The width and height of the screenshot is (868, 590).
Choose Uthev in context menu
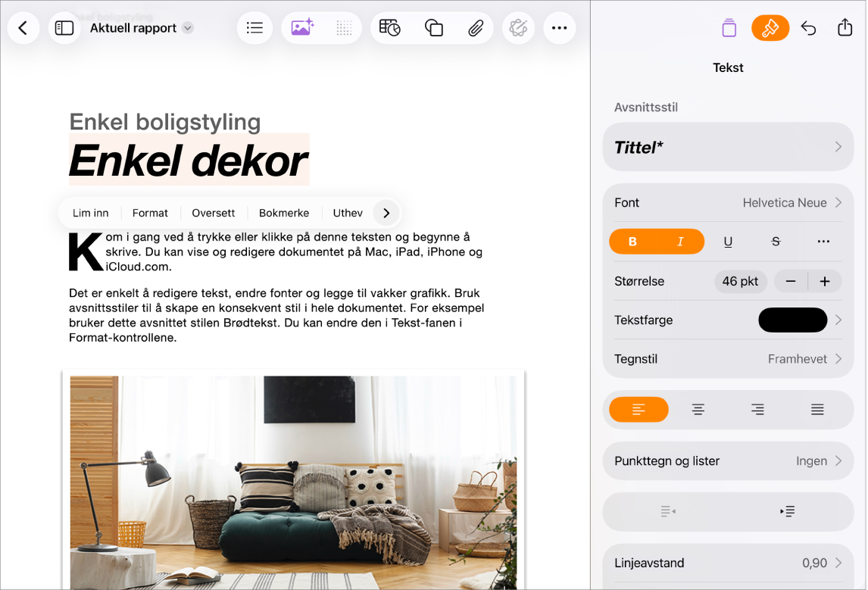click(x=348, y=213)
